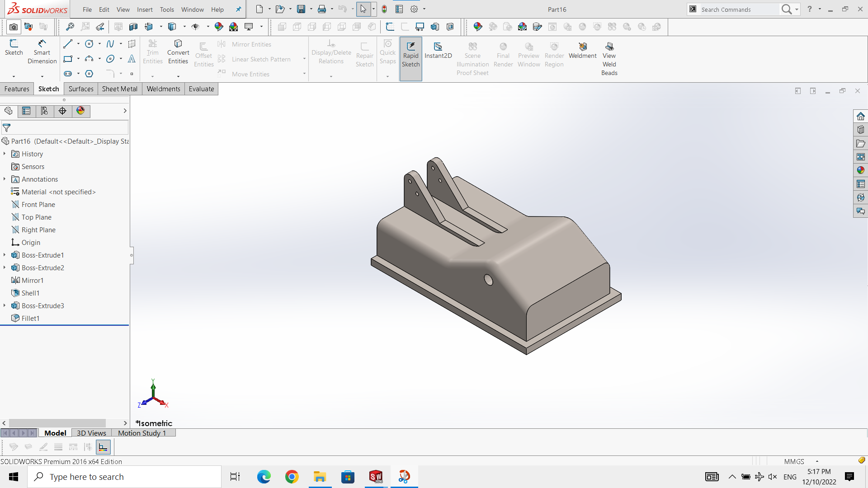Open the FeatureManager Design Tree tab
868x488 pixels.
[9, 111]
